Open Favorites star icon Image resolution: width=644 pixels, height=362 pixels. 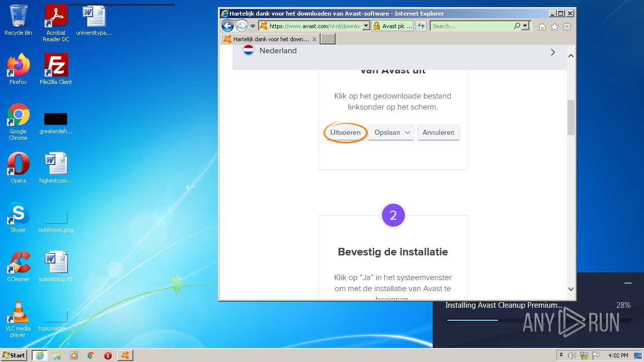pos(554,27)
